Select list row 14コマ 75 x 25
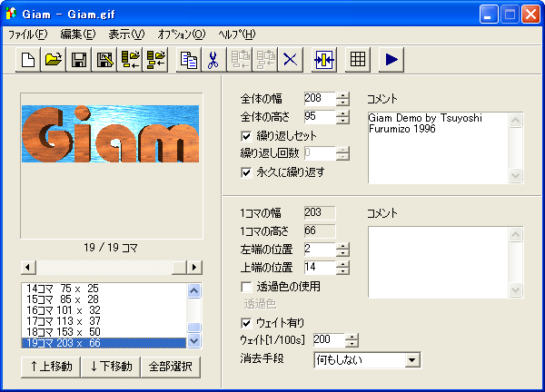Screen dimensions: 545x392 104,289
